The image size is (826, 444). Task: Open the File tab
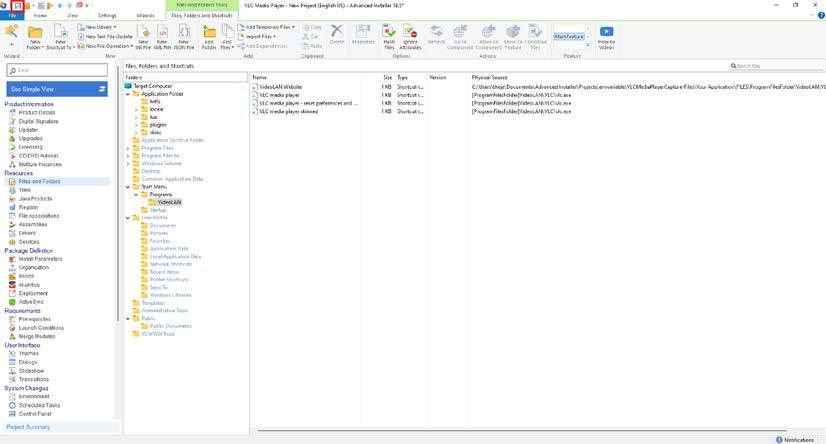coord(12,16)
